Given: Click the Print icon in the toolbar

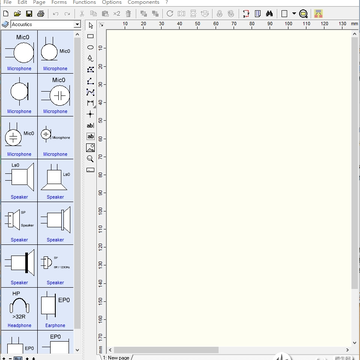Looking at the screenshot, I should (41, 14).
